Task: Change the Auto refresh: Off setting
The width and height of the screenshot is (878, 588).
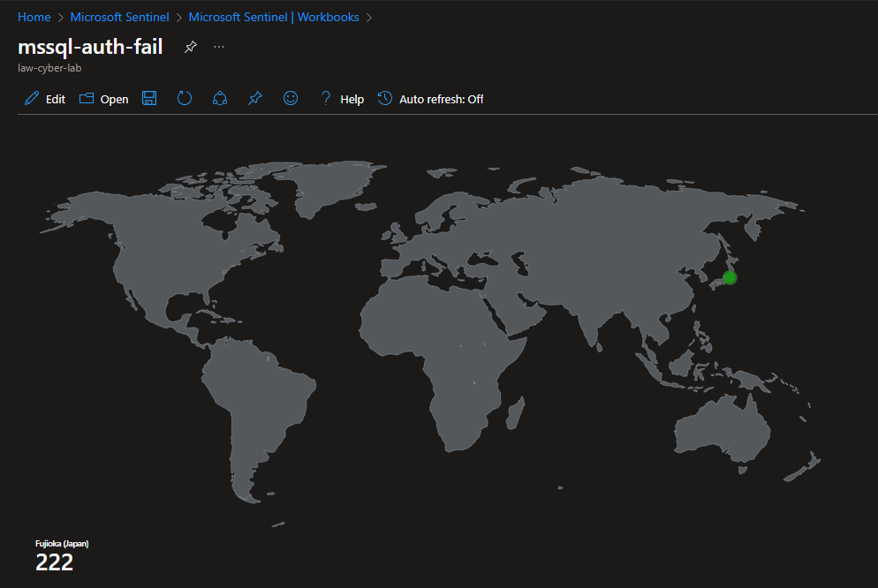Action: coord(431,99)
